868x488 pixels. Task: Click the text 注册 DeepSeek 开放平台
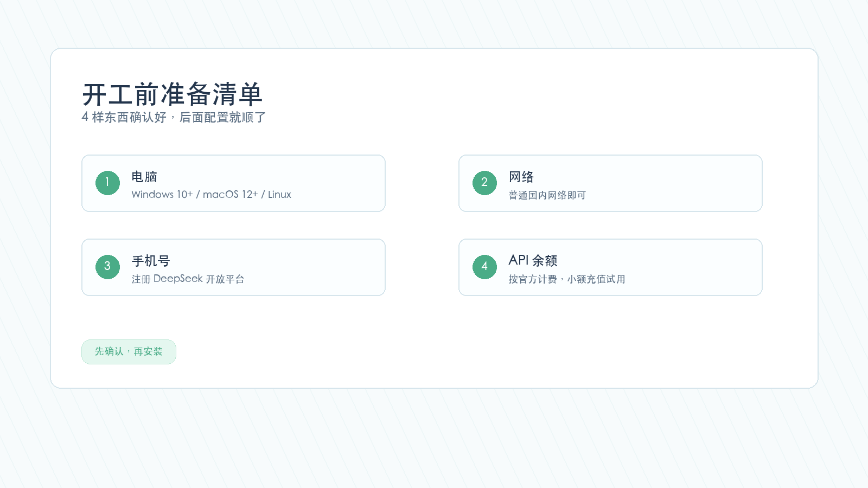(x=188, y=279)
